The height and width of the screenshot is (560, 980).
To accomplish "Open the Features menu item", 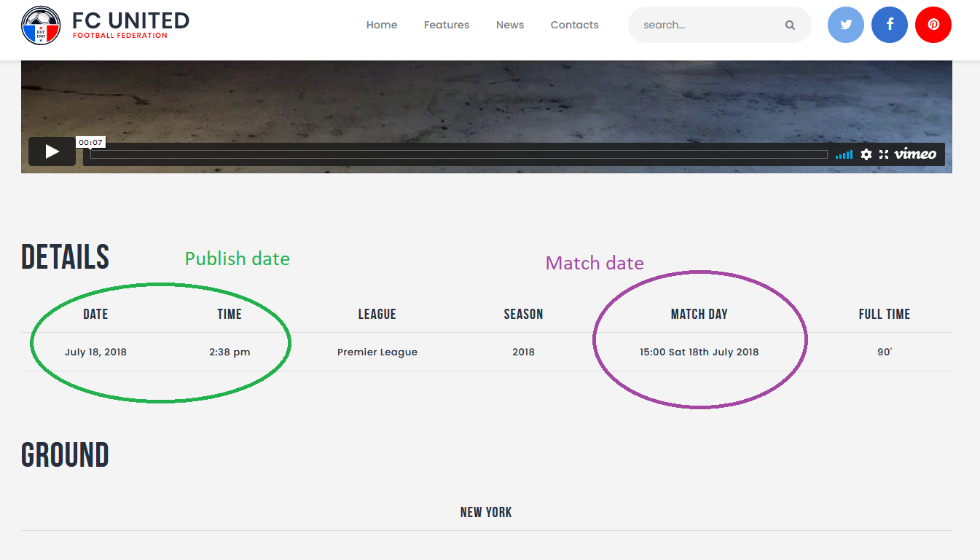I will click(x=447, y=25).
